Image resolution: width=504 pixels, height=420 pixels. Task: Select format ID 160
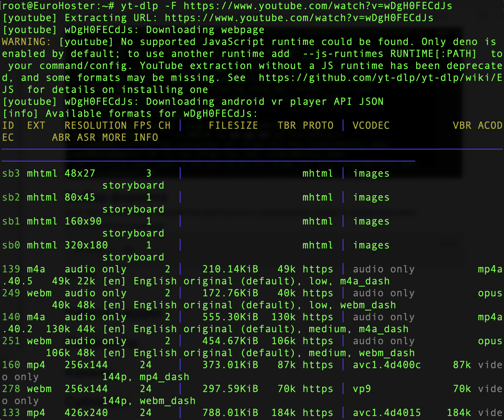[x=11, y=365]
